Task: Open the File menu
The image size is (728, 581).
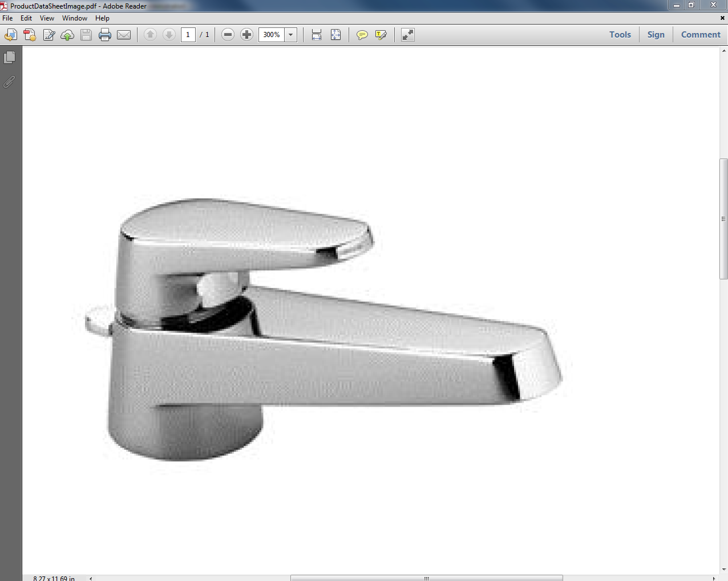Action: (x=7, y=18)
